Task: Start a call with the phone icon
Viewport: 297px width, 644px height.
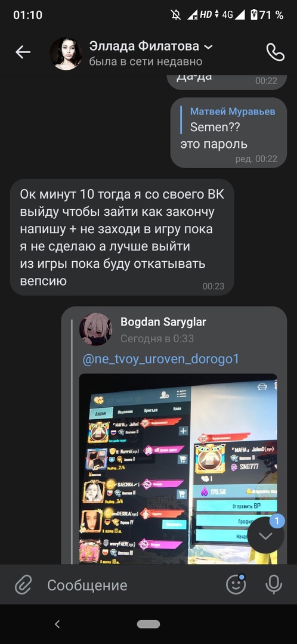Action: pos(275,52)
